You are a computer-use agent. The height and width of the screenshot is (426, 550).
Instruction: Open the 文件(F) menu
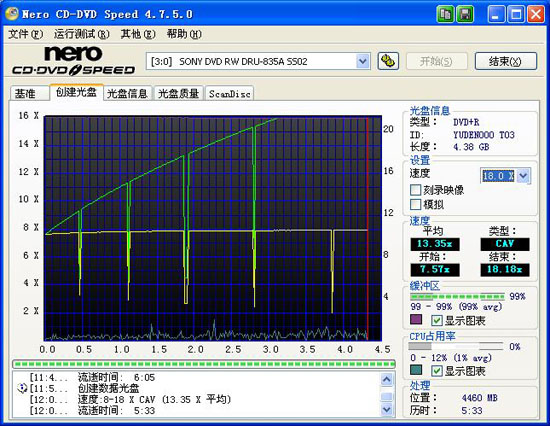pos(26,34)
